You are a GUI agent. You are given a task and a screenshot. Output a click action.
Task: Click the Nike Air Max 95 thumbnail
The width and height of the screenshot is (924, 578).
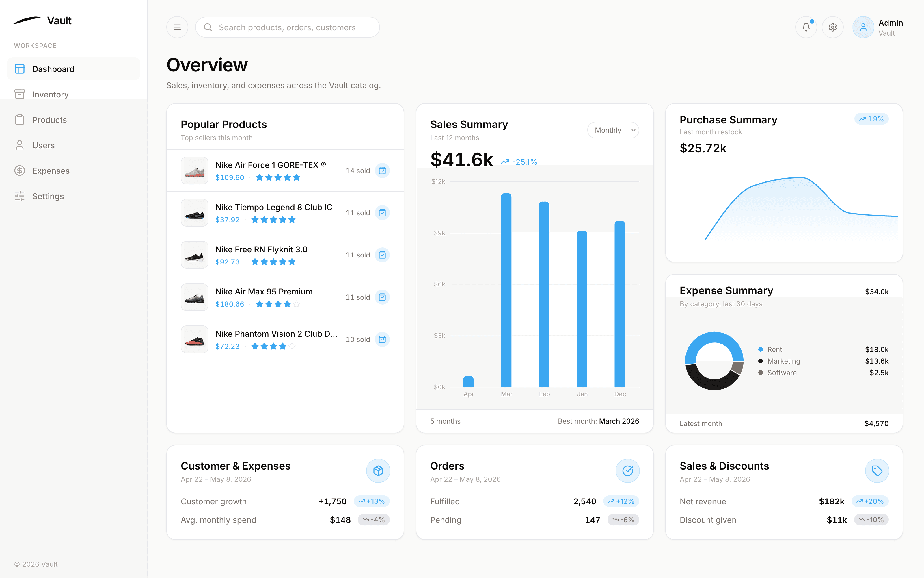pyautogui.click(x=194, y=297)
